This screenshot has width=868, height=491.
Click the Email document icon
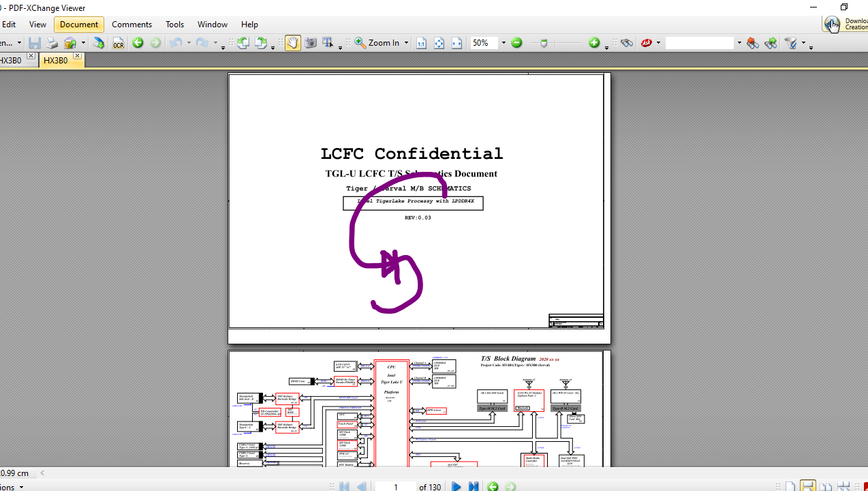[x=69, y=43]
